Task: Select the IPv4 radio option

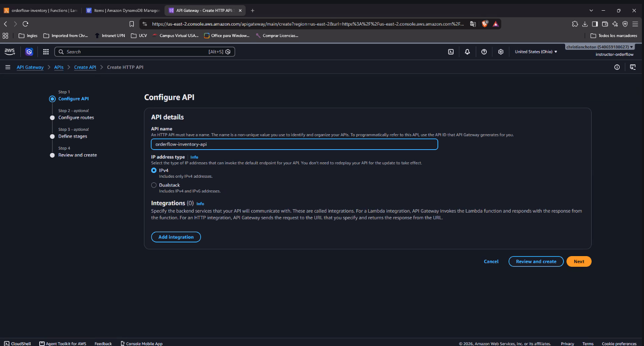Action: coord(154,170)
